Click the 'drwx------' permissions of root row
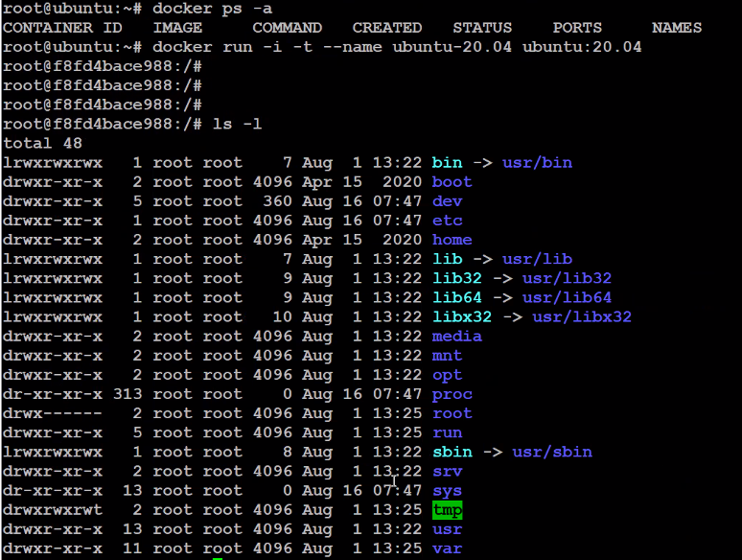This screenshot has width=742, height=560. pos(53,413)
